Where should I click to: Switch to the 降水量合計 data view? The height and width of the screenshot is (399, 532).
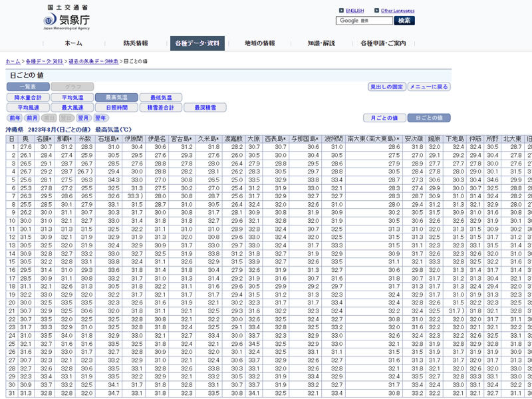click(28, 98)
